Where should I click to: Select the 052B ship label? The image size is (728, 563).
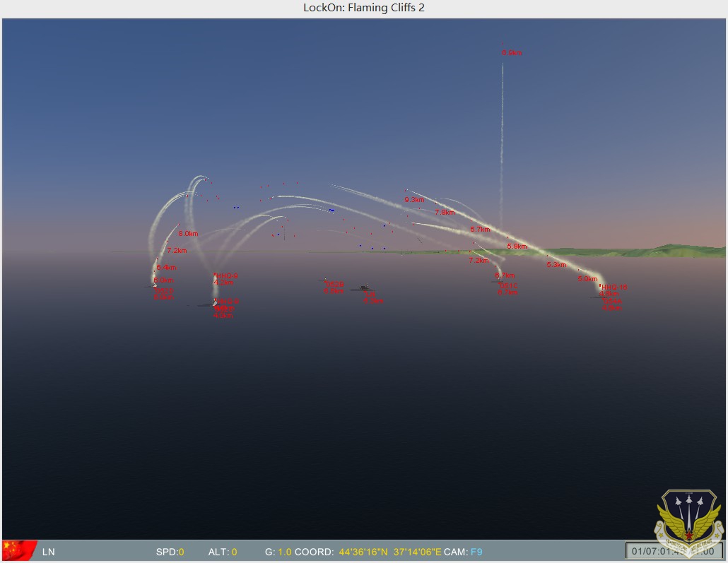click(x=334, y=284)
